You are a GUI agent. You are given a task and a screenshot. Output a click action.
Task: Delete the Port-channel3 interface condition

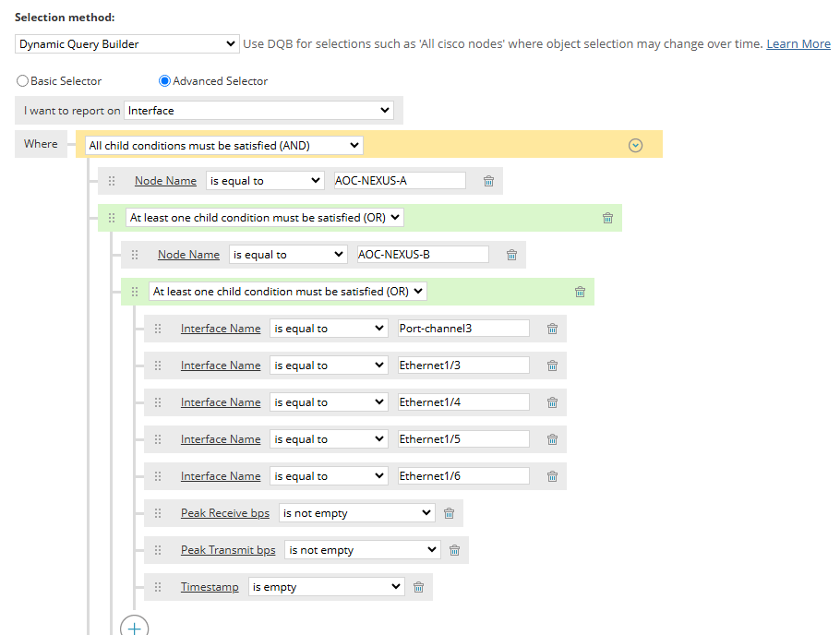(552, 329)
